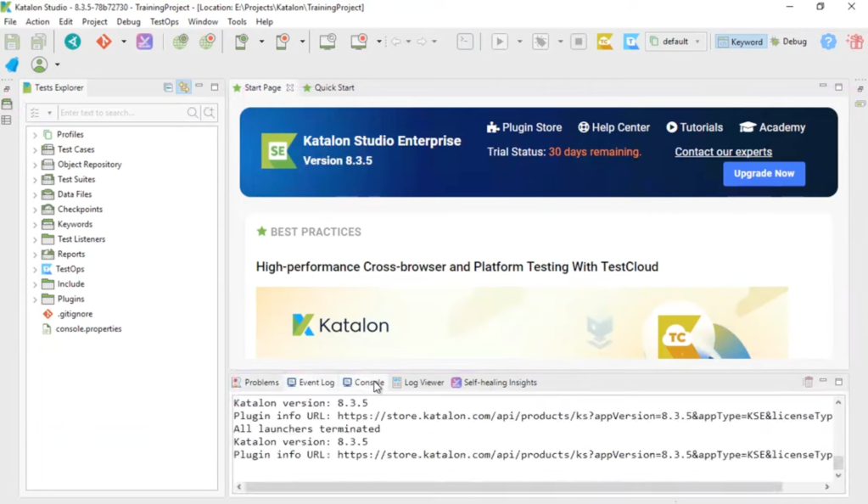Open the Self-healing Insights tab
868x504 pixels.
tap(494, 382)
